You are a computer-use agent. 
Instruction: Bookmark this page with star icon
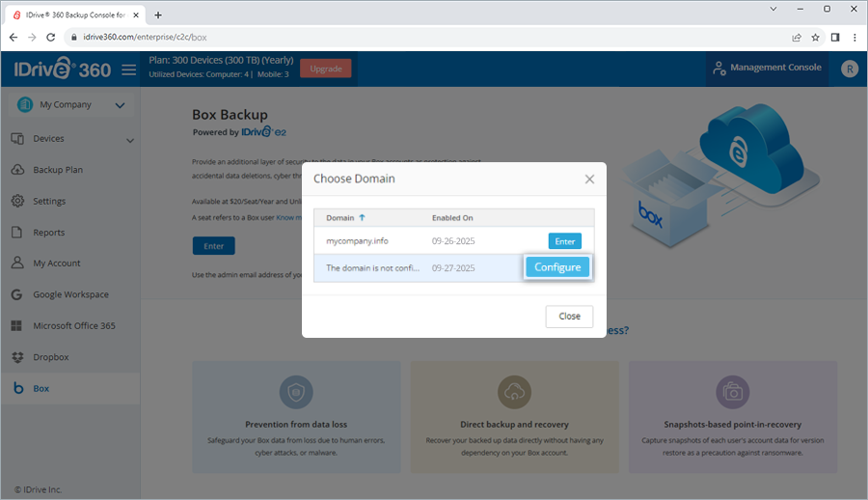815,37
